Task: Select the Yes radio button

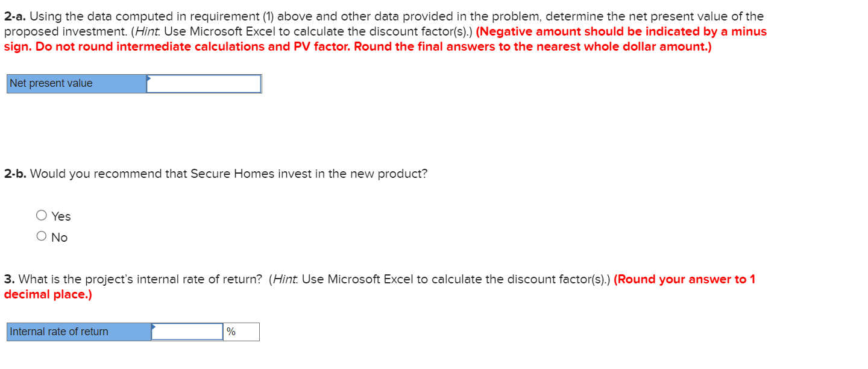Action: coord(42,215)
